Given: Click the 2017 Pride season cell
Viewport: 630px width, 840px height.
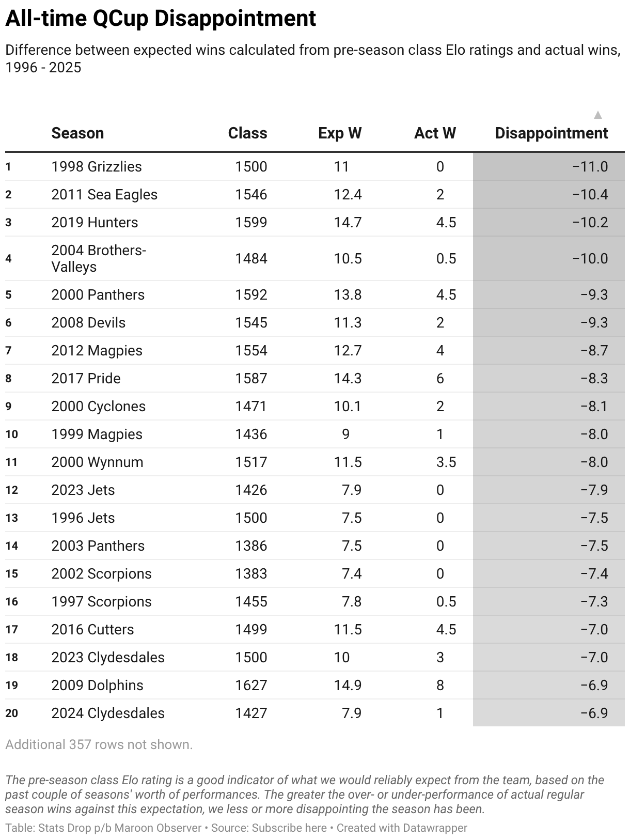Looking at the screenshot, I should coord(86,378).
